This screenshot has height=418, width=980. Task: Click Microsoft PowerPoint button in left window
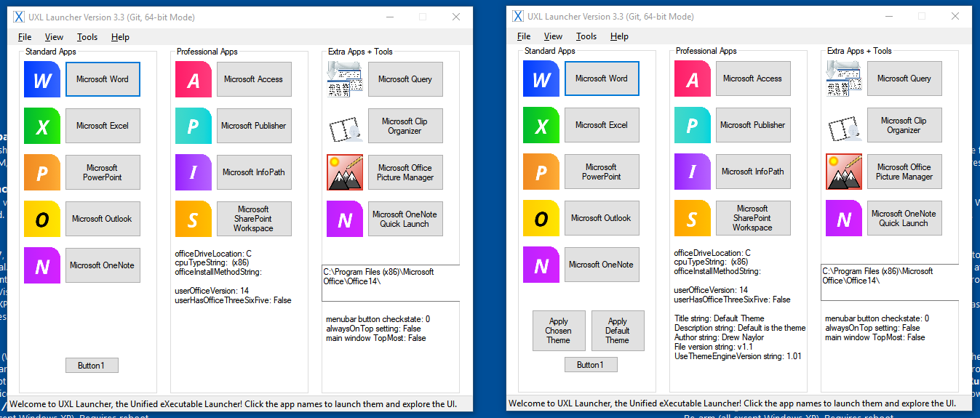103,172
